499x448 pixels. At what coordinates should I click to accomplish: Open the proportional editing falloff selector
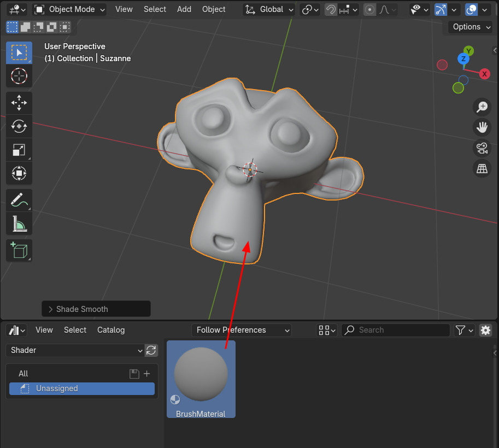(388, 10)
